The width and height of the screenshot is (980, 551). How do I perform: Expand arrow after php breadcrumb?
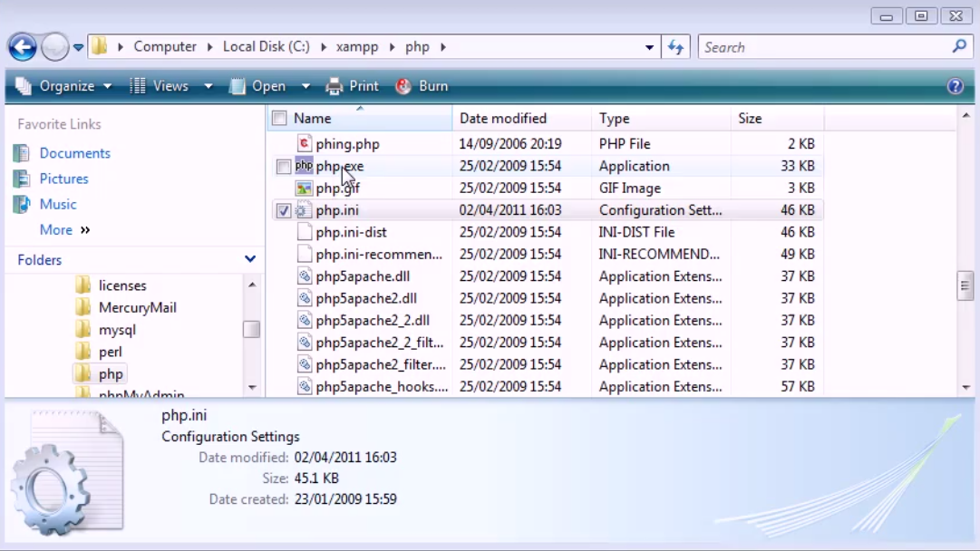coord(443,47)
